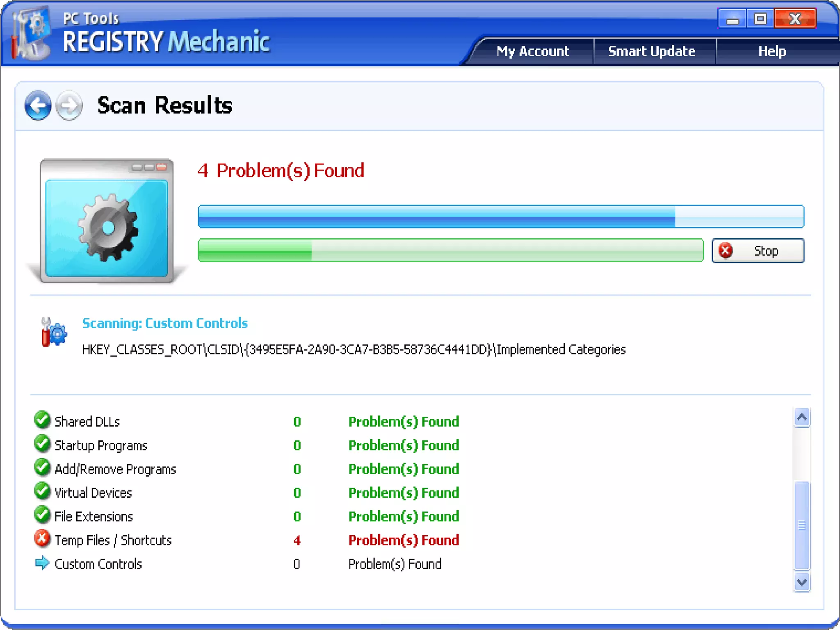
Task: Click the large gear window scan icon
Action: [x=107, y=221]
